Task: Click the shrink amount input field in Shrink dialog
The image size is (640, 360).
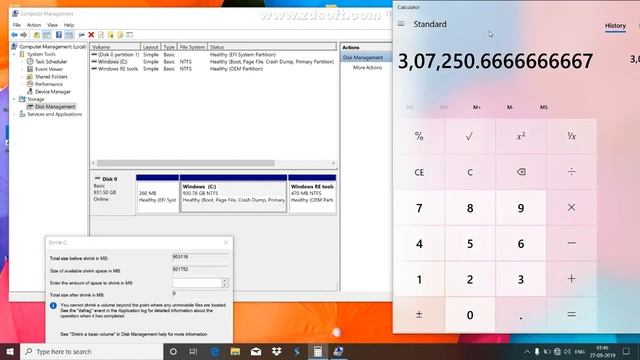Action: 197,283
